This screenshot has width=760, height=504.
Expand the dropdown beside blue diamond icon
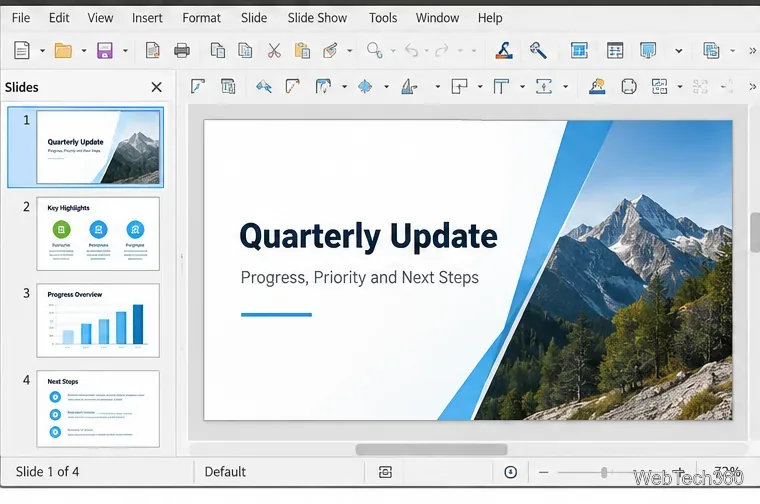pyautogui.click(x=386, y=87)
